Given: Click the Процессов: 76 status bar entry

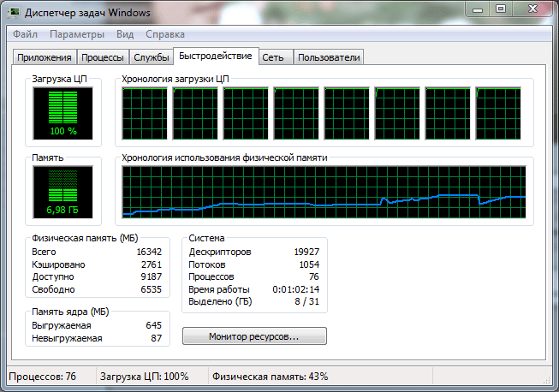Looking at the screenshot, I should [43, 377].
